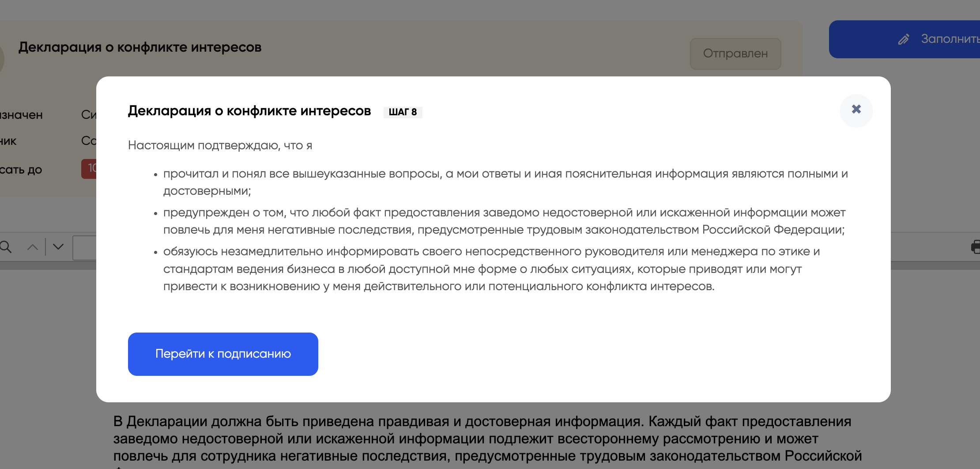The height and width of the screenshot is (469, 980).
Task: Click the 'Настоящим подтверждаю, что я' intro text
Action: coord(220,145)
